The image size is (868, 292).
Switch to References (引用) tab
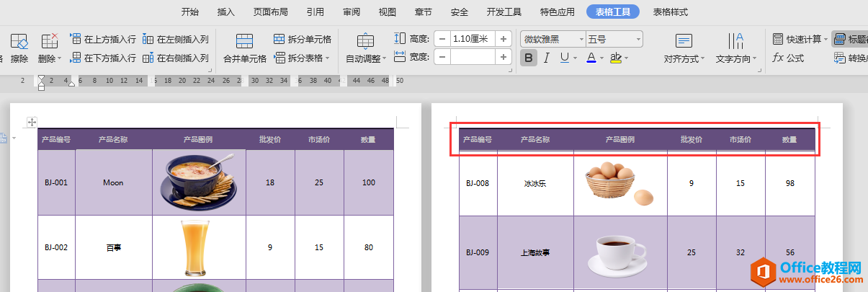coord(315,12)
